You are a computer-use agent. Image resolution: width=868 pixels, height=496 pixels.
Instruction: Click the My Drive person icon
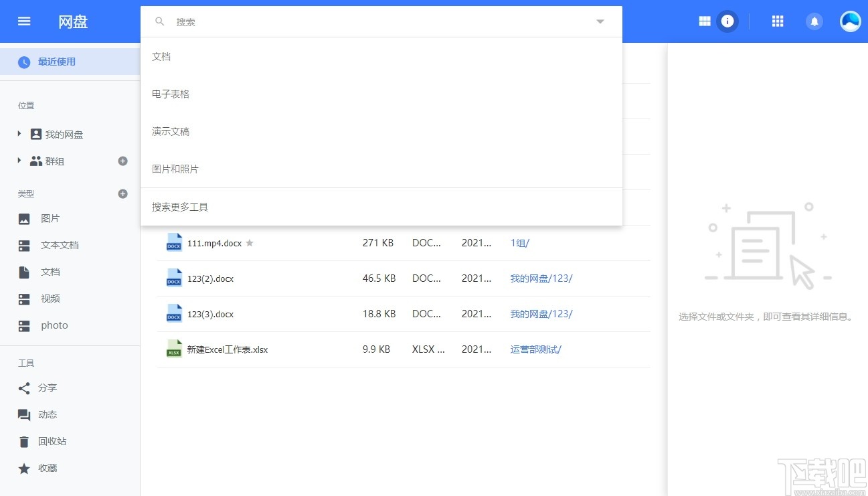[36, 134]
